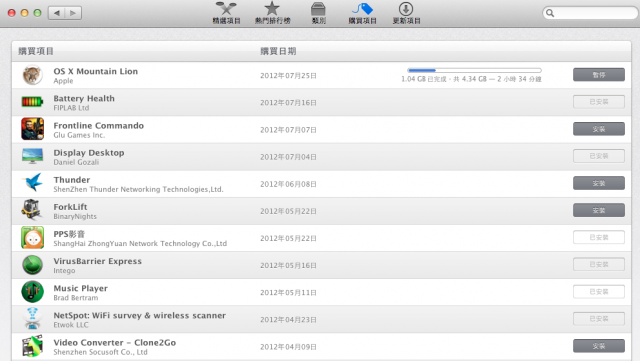Open the Battery Health title

tap(84, 98)
